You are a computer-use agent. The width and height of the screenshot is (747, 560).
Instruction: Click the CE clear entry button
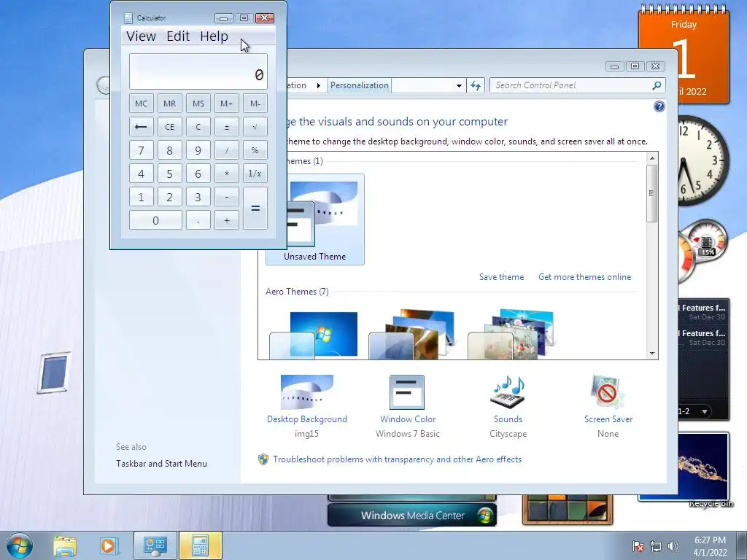(x=169, y=127)
